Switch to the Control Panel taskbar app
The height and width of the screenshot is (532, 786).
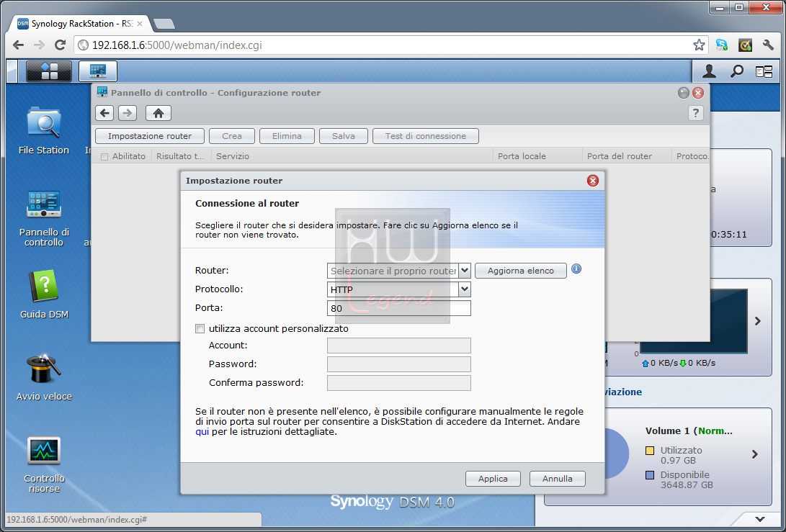[x=98, y=71]
